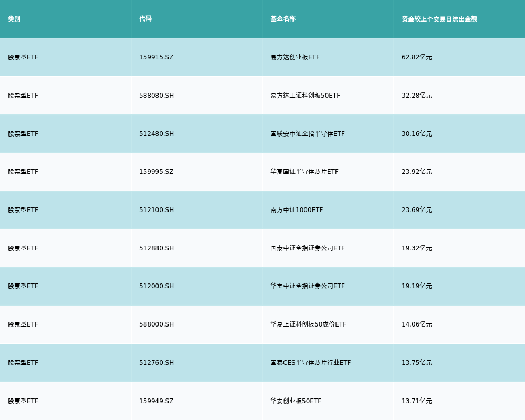Click fund name 华夏国证半导体芯片ETF
This screenshot has width=525, height=420.
point(304,172)
